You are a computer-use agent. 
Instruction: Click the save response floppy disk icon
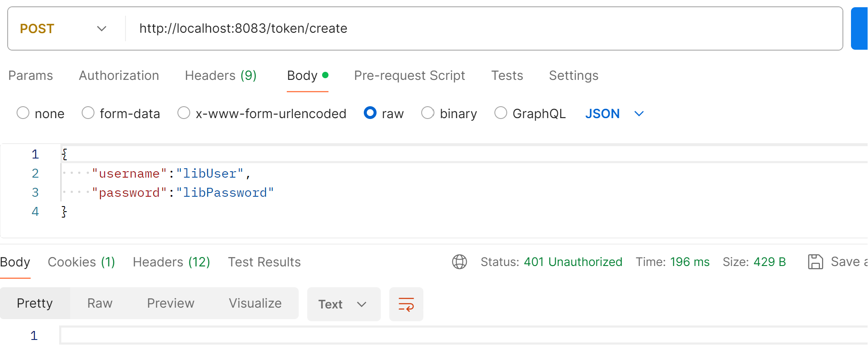pos(815,262)
